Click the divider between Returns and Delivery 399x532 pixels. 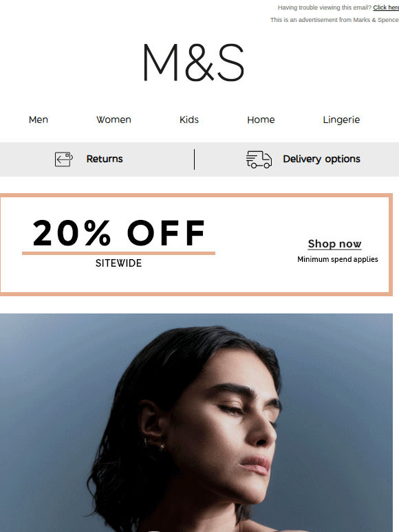[x=194, y=159]
